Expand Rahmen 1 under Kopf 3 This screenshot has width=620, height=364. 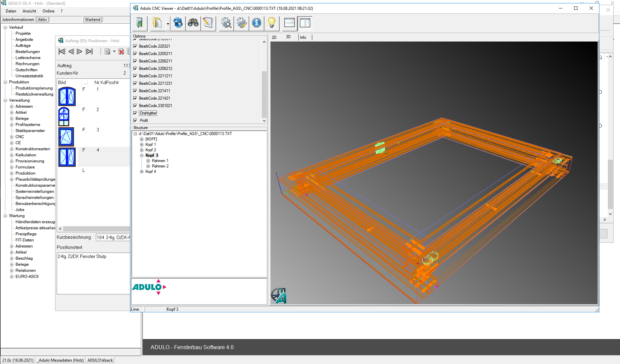pos(148,161)
